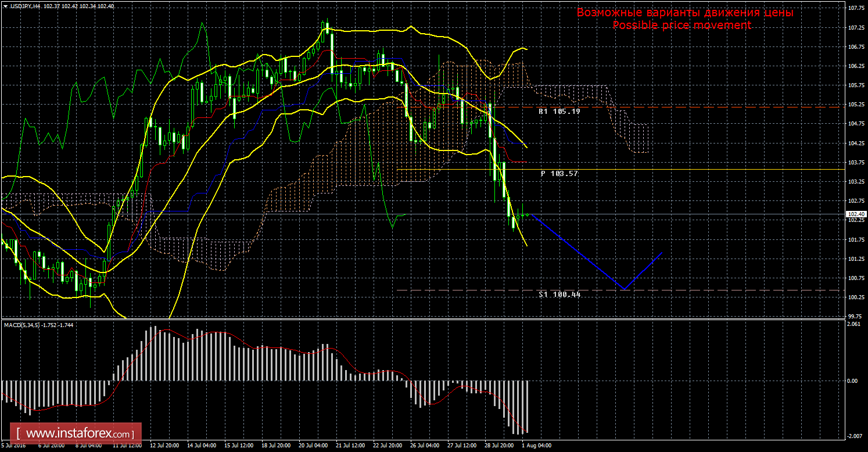Select the '12 Jul 20:00' time axis label
Image resolution: width=868 pixels, height=452 pixels.
click(x=164, y=446)
